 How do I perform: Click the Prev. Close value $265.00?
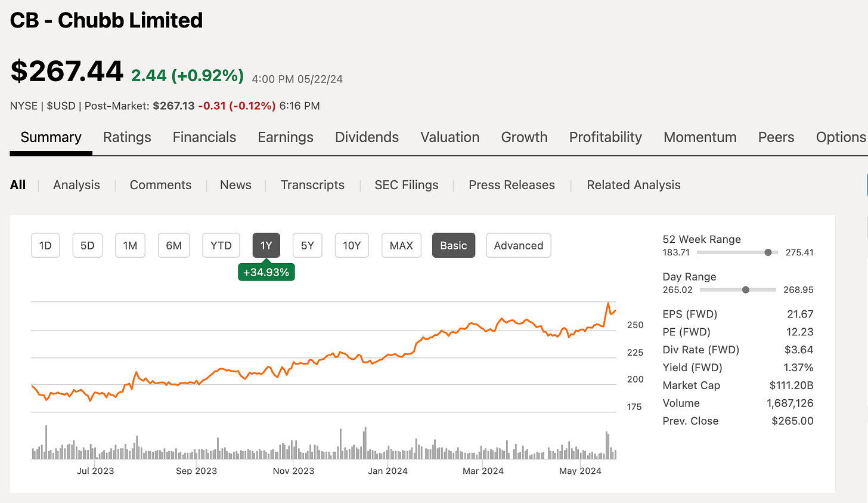coord(792,421)
